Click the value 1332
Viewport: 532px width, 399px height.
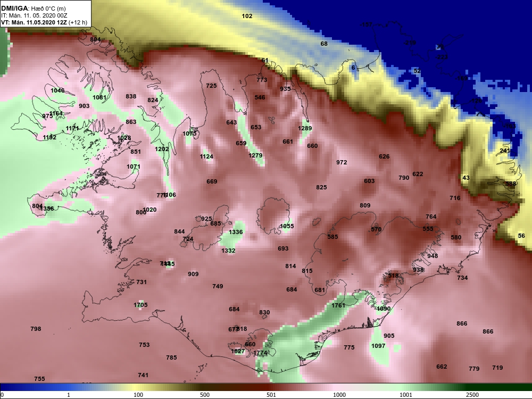coord(228,251)
